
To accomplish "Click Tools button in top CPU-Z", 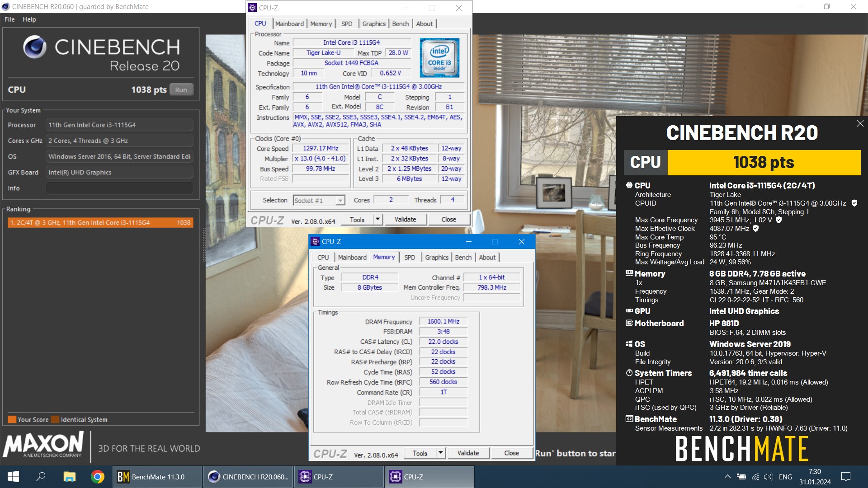I will (x=357, y=220).
